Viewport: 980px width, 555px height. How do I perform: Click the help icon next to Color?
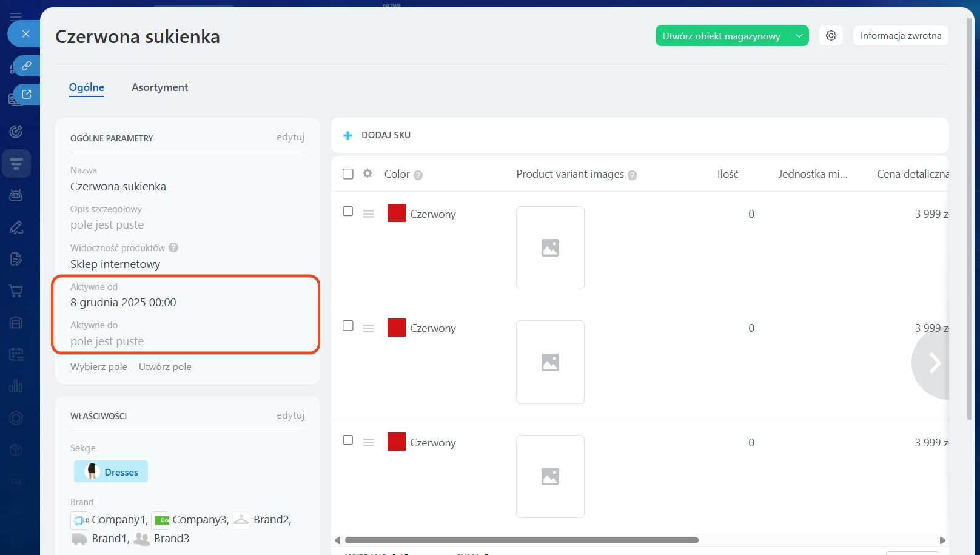click(418, 175)
